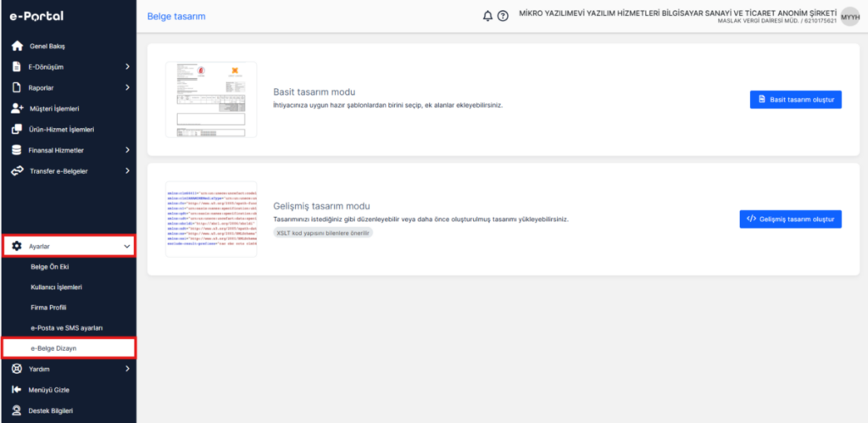Expand the Finansal Hizmetler chevron
The image size is (868, 423).
[127, 150]
